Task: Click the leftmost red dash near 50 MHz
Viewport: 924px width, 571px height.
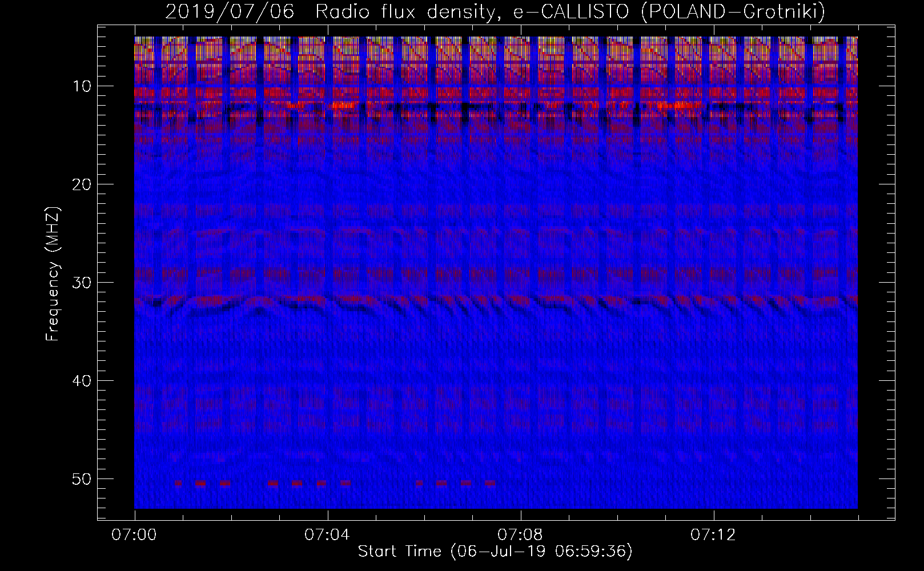Action: (x=178, y=483)
